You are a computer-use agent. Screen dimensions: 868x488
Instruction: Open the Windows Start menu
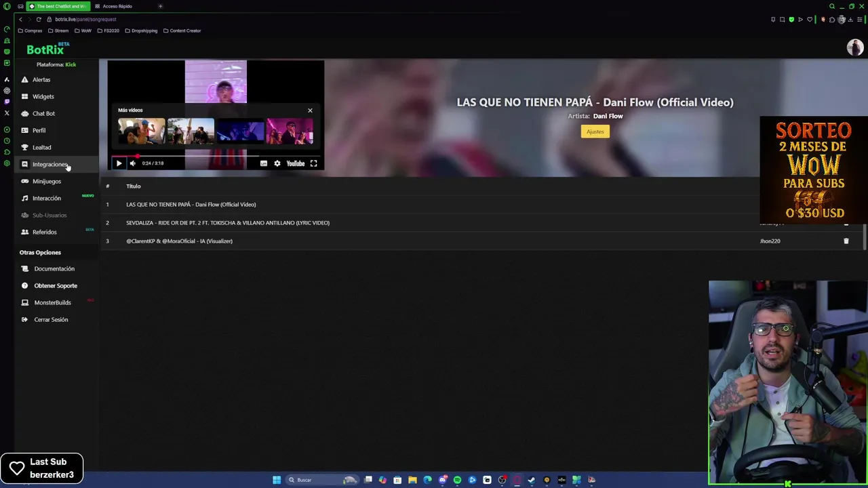[x=277, y=480]
